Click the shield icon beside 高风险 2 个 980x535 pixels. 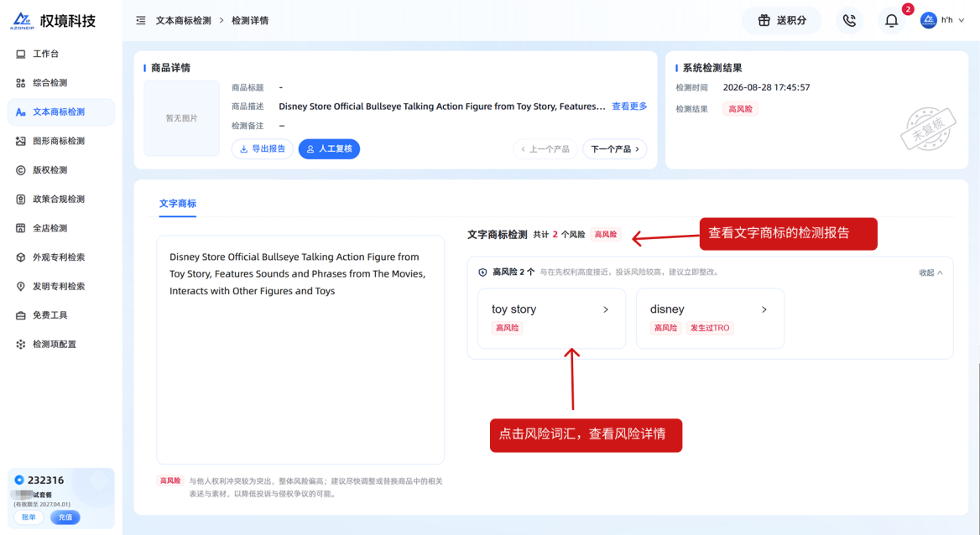coord(482,272)
